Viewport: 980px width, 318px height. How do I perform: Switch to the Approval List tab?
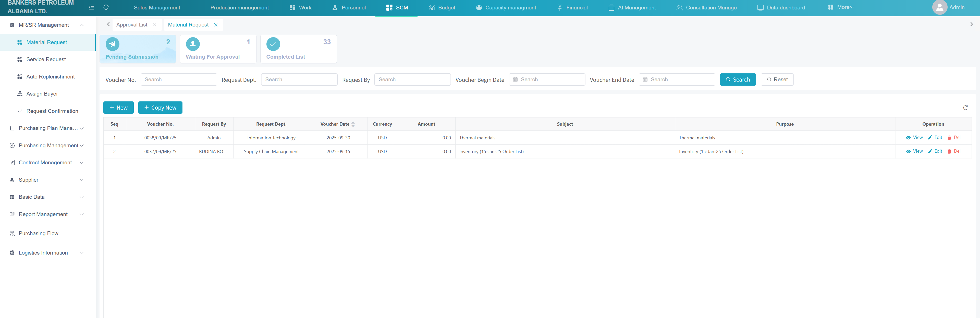click(x=132, y=25)
